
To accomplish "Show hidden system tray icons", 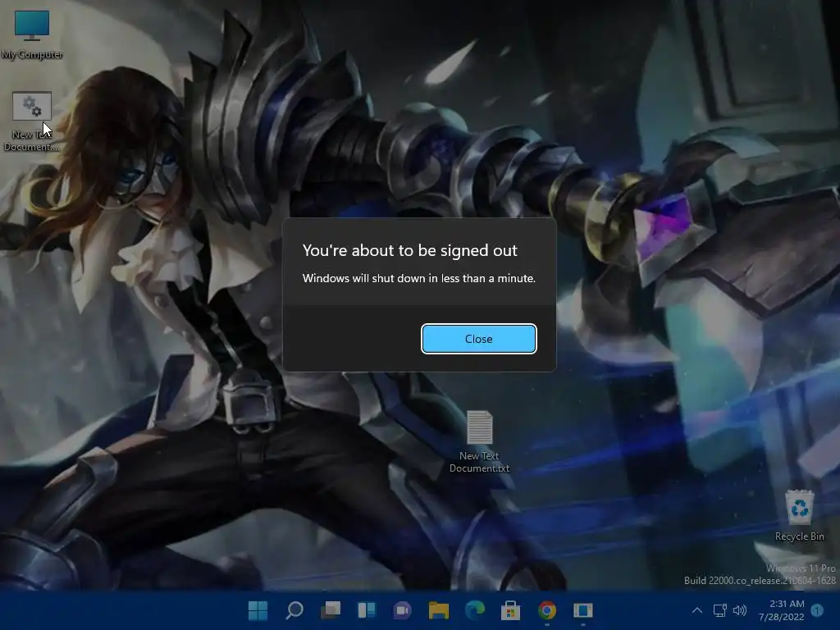I will tap(697, 610).
